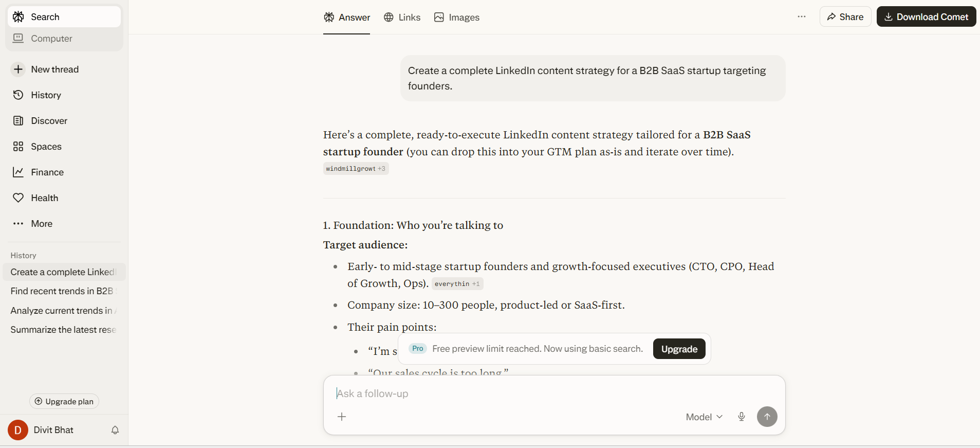Switch to the Links tab
Viewport: 980px width, 448px height.
pyautogui.click(x=402, y=17)
